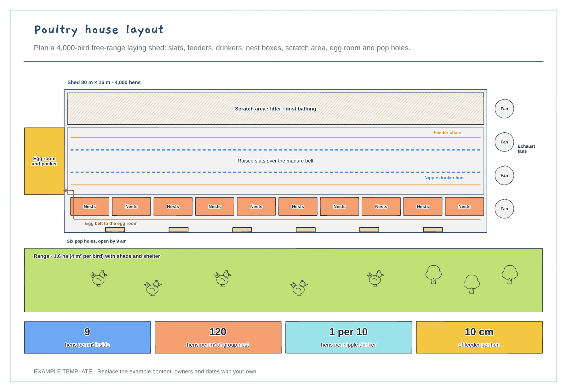Image resolution: width=567 pixels, height=392 pixels.
Task: Select the orange "120 hens per m²" nest card
Action: 218,337
